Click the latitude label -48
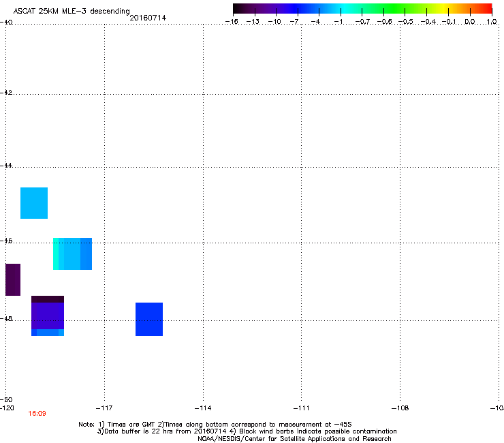Screen dimensions: 504x443 coord(6,318)
